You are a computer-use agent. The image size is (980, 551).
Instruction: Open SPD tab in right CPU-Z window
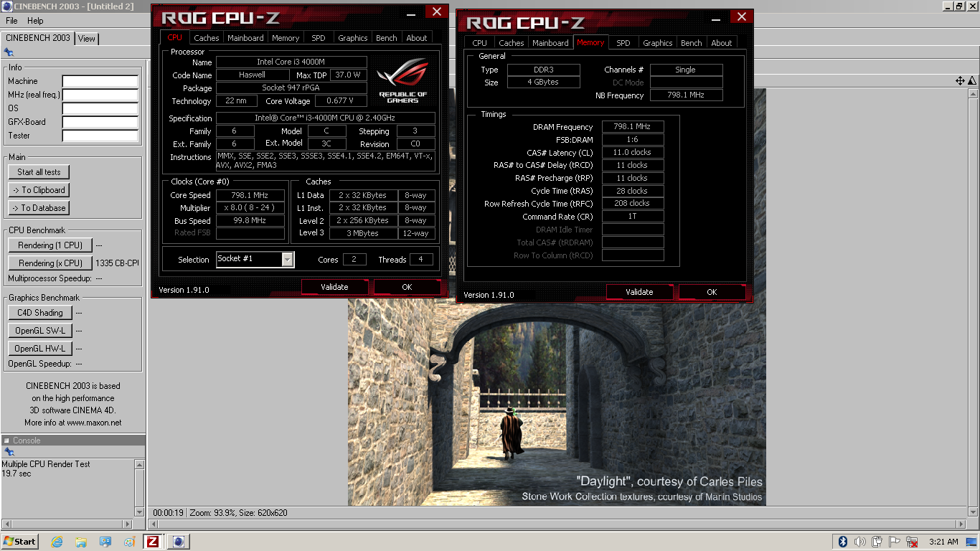point(623,43)
